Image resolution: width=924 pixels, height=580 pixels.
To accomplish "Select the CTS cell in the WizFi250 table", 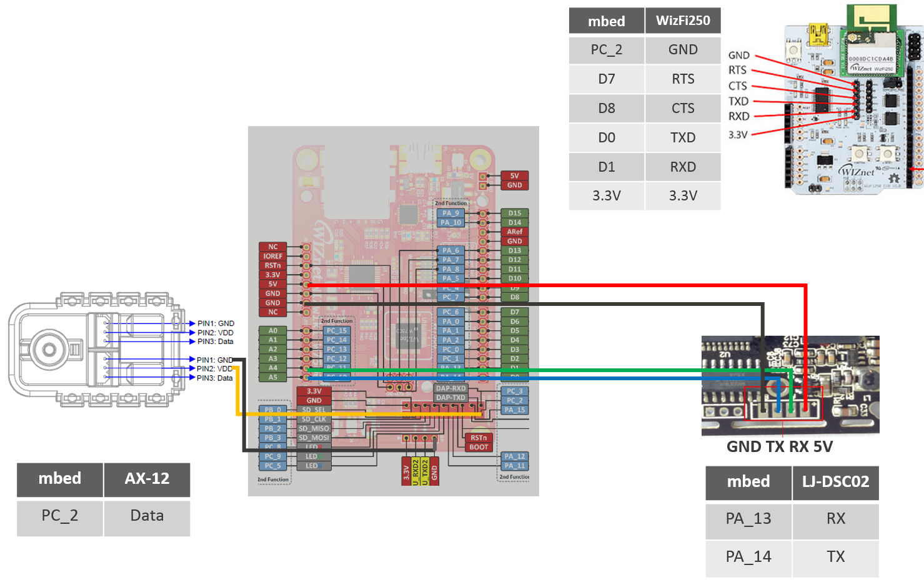I will pos(683,108).
